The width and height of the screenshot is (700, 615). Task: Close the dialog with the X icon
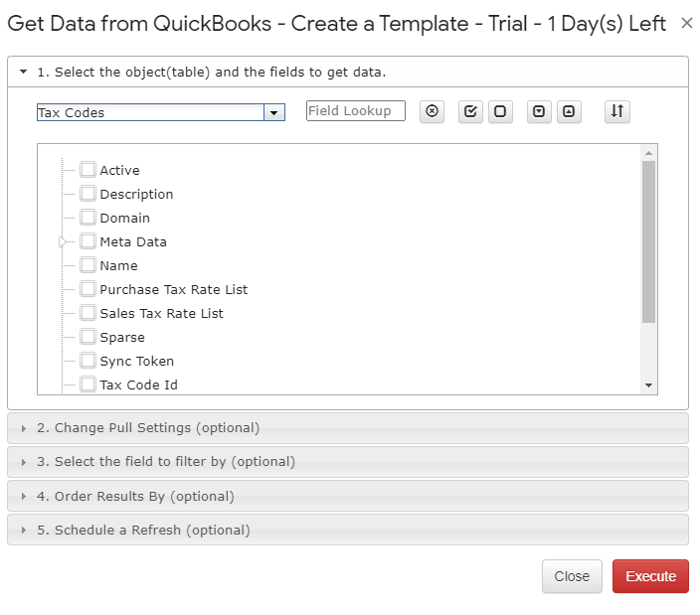687,23
